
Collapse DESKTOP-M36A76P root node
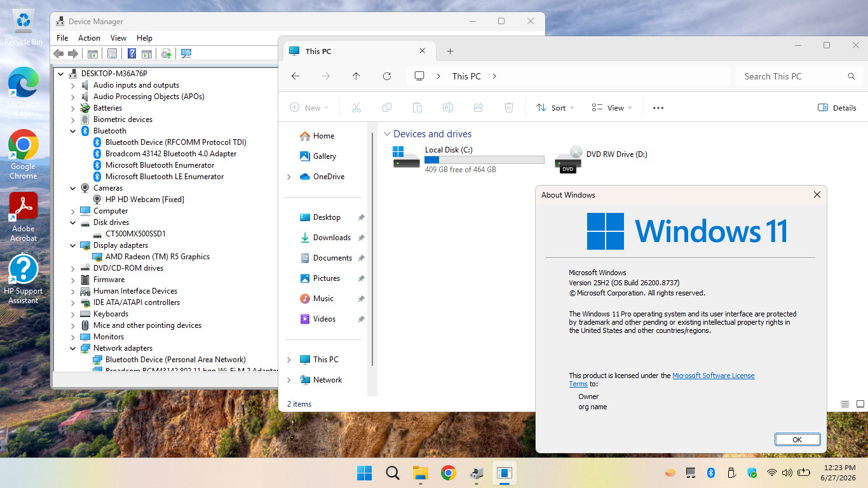tap(61, 74)
